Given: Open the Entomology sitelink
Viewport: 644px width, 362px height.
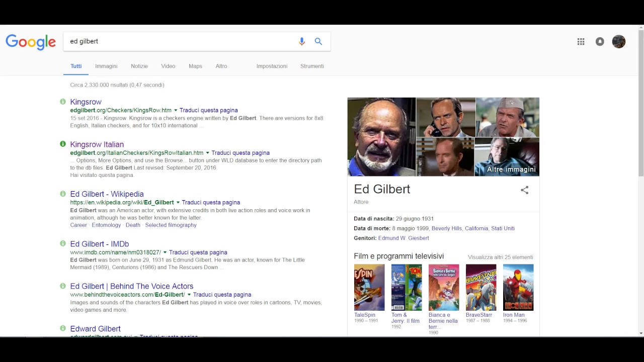Looking at the screenshot, I should click(x=106, y=225).
